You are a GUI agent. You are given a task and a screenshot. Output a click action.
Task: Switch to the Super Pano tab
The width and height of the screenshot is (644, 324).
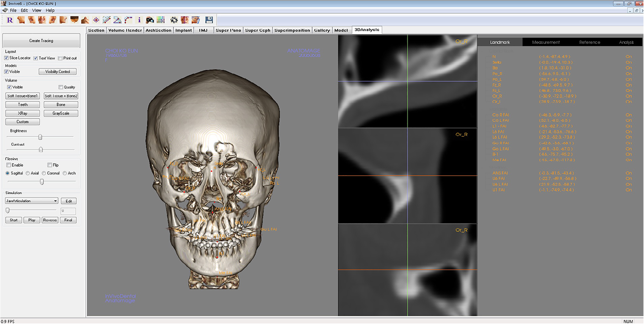tap(228, 30)
